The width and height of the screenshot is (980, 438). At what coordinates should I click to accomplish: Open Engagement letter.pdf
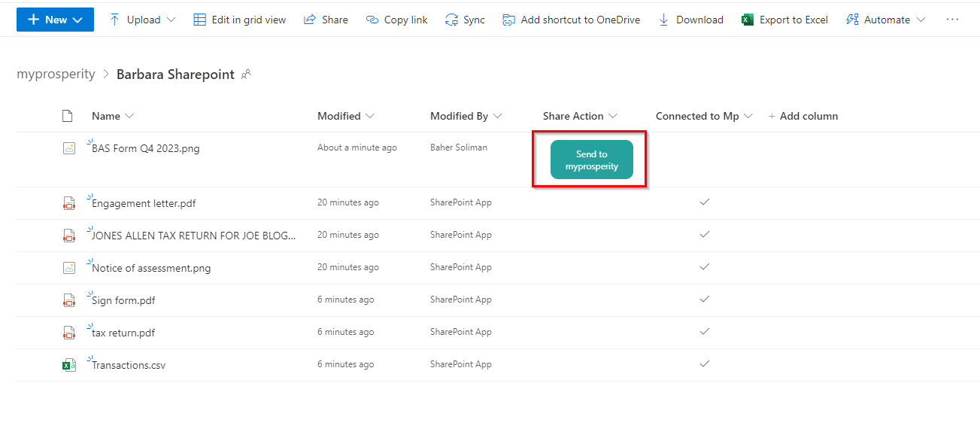pos(144,203)
